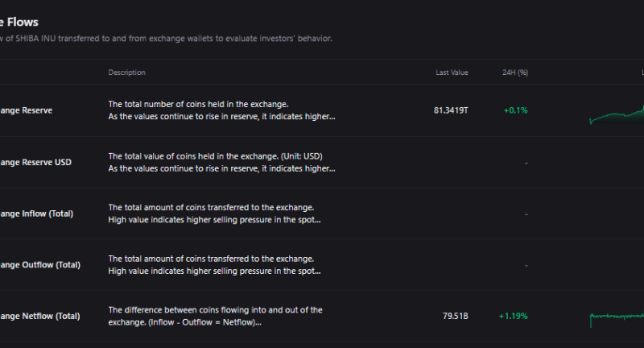The width and height of the screenshot is (644, 348).
Task: Sort by the 24H (%) column header
Action: pyautogui.click(x=514, y=72)
